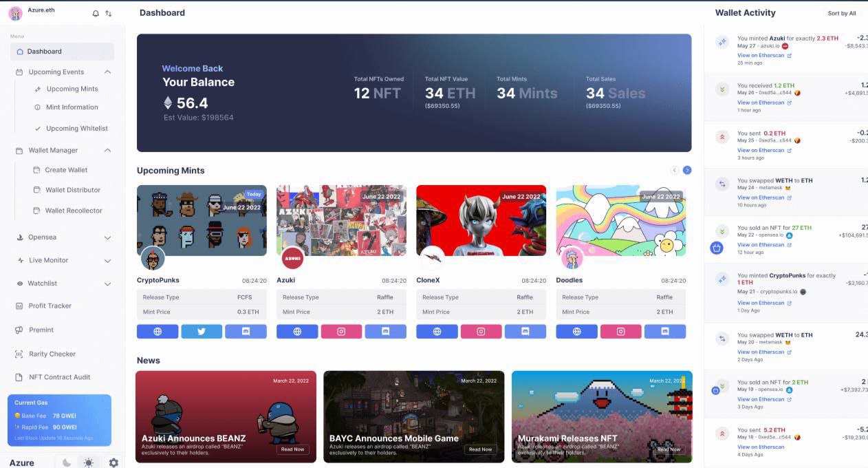
Task: Open the Doodles Discord button
Action: [x=665, y=332]
